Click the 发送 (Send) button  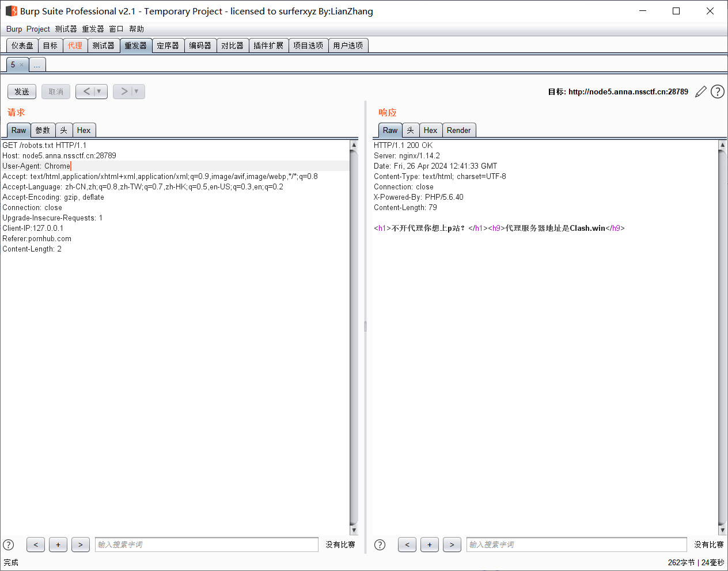pos(22,92)
